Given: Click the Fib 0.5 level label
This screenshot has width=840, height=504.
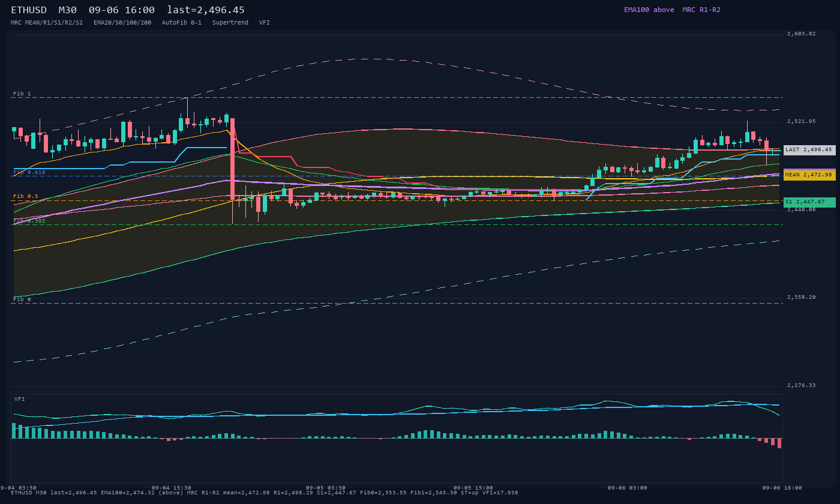Looking at the screenshot, I should click(26, 196).
